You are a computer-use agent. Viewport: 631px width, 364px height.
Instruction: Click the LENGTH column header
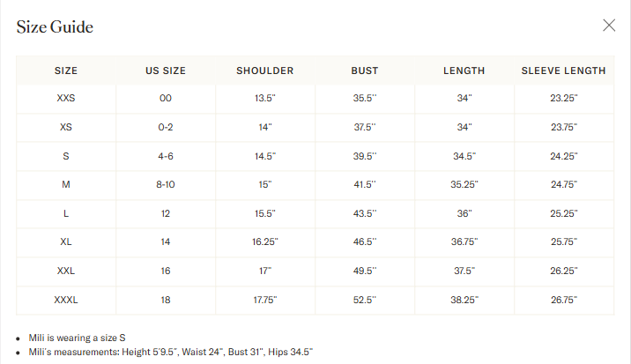pos(464,71)
